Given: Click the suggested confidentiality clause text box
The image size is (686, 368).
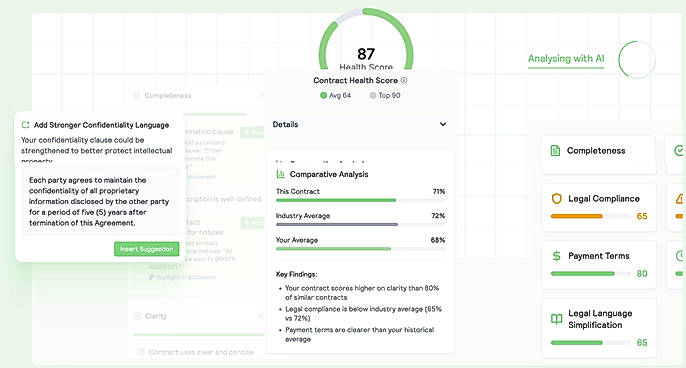Looking at the screenshot, I should click(x=101, y=202).
